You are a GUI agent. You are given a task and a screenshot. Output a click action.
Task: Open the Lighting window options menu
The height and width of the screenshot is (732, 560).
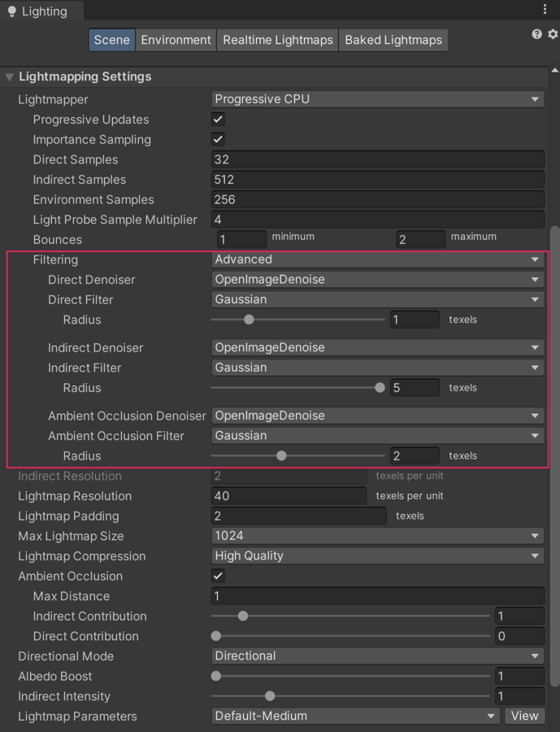[x=546, y=7]
